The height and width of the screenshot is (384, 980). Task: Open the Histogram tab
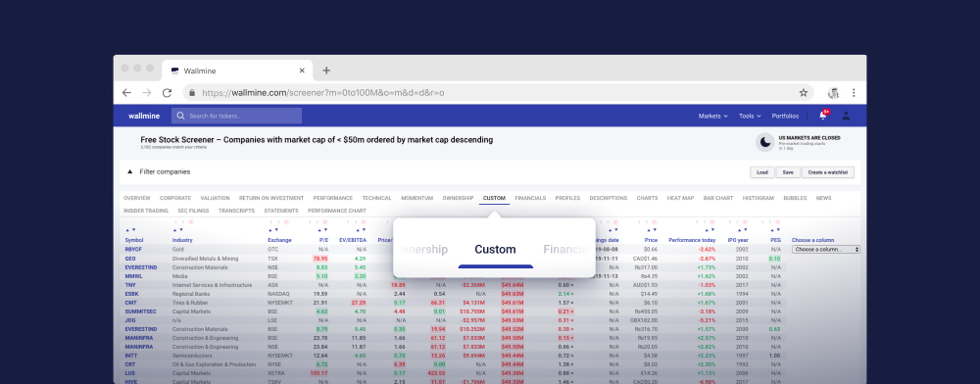759,198
